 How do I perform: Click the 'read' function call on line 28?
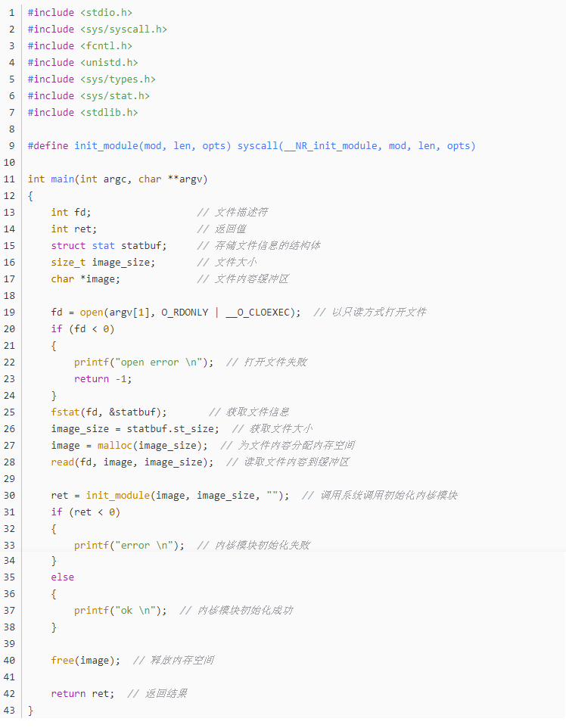[63, 462]
